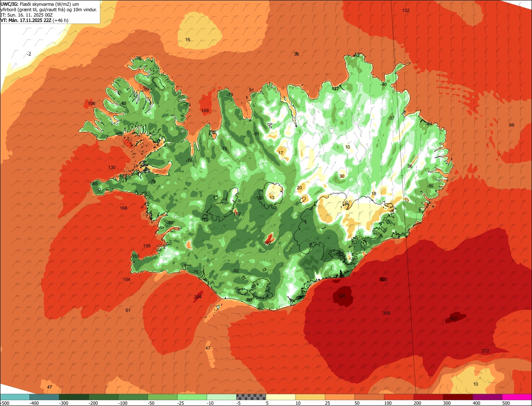Click the map value '-37' in the northeast
The image size is (532, 406).
point(391,118)
